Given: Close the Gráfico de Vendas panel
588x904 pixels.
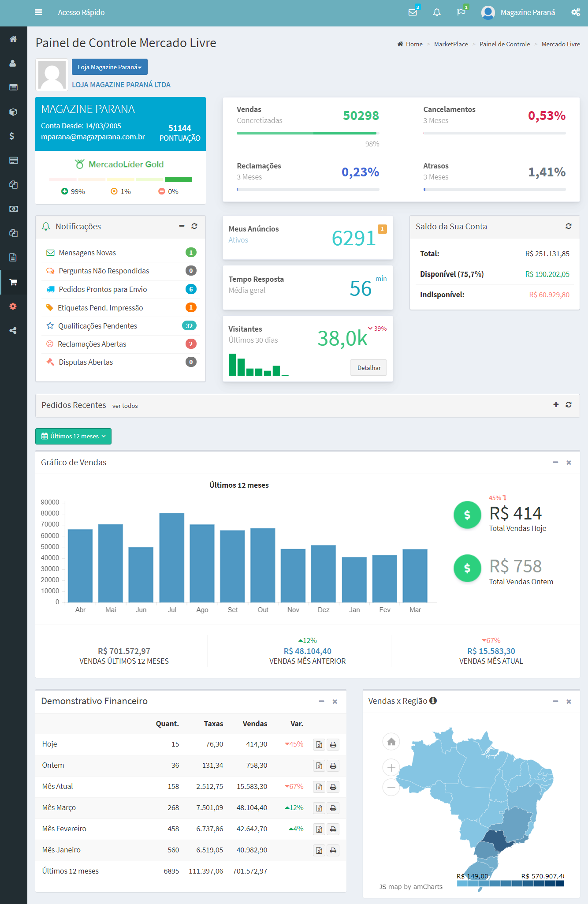Looking at the screenshot, I should 569,463.
